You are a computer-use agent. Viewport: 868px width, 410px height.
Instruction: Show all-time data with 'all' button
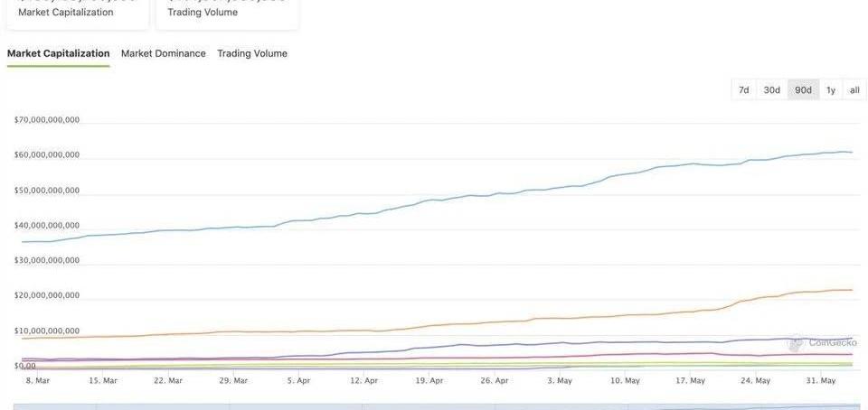(854, 89)
